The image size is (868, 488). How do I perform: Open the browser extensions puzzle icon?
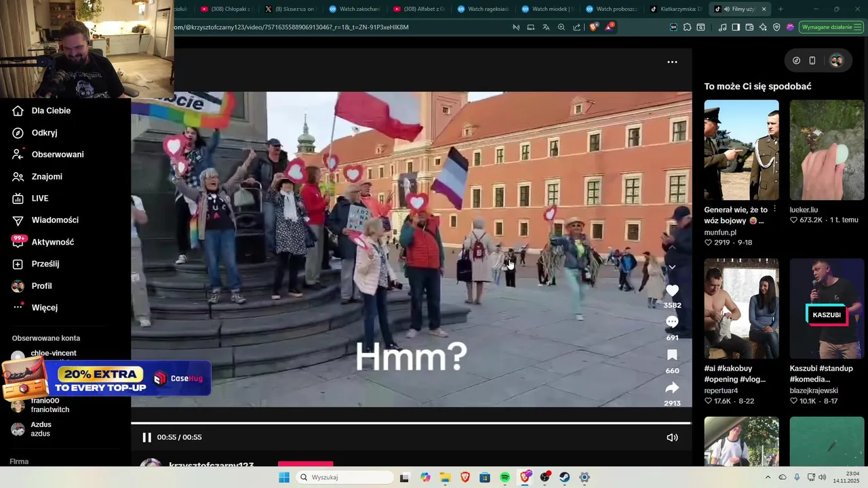click(x=687, y=27)
